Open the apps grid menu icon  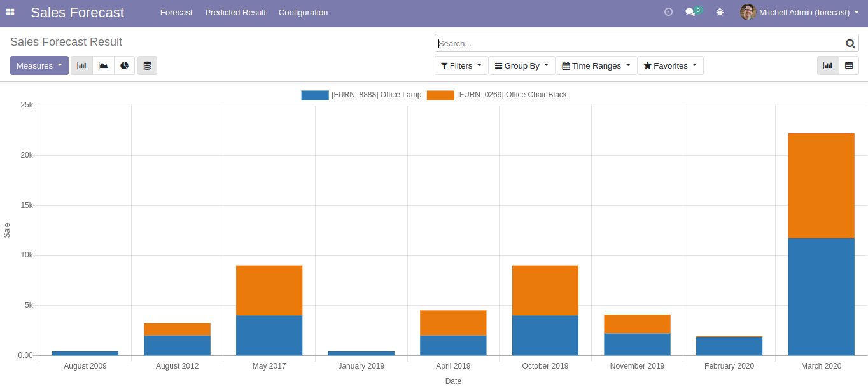(10, 12)
